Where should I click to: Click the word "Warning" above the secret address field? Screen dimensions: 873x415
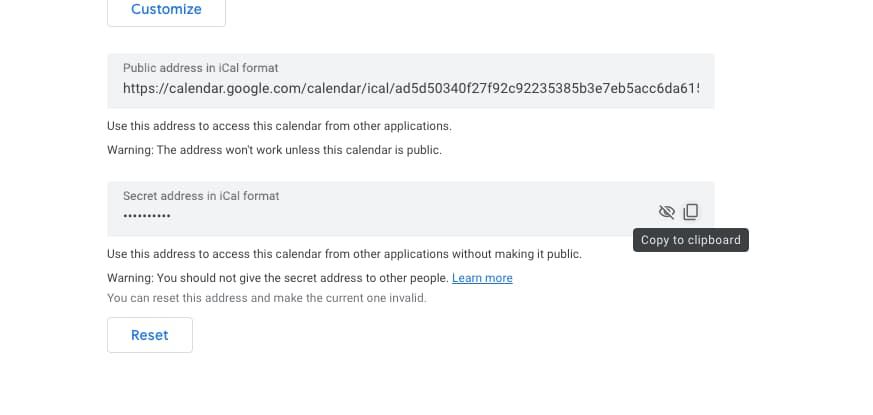129,150
